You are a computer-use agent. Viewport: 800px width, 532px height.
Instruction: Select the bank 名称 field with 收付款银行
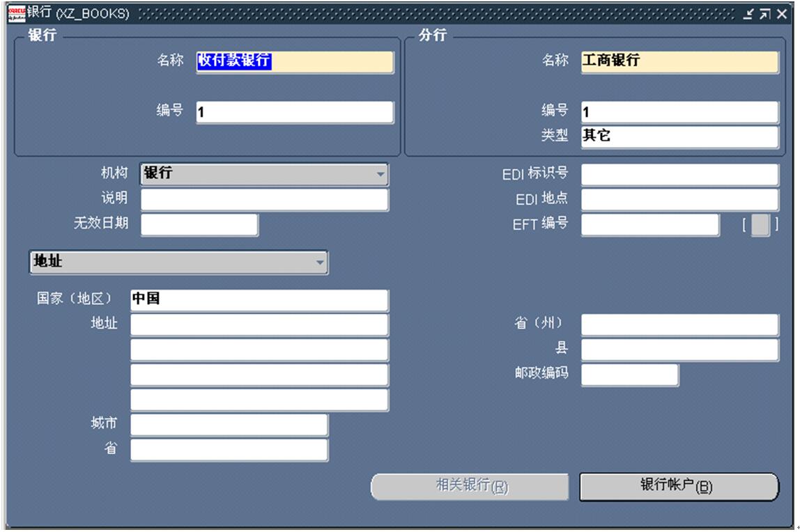click(x=295, y=61)
